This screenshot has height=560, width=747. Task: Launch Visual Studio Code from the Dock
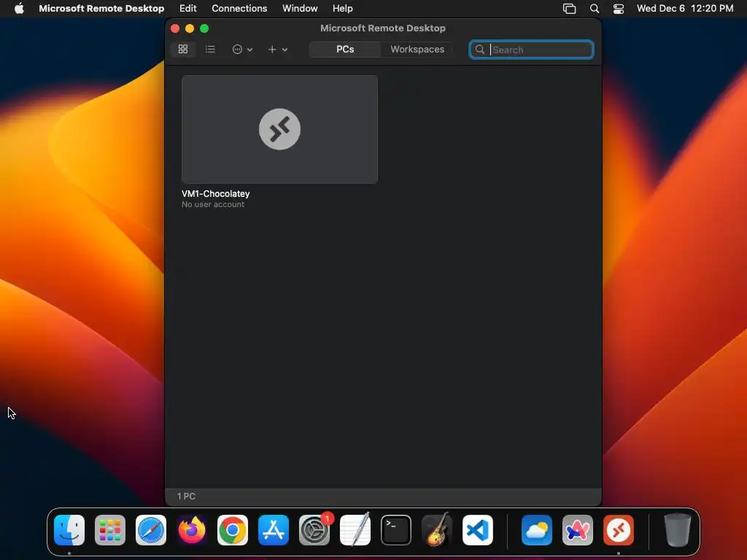(478, 530)
